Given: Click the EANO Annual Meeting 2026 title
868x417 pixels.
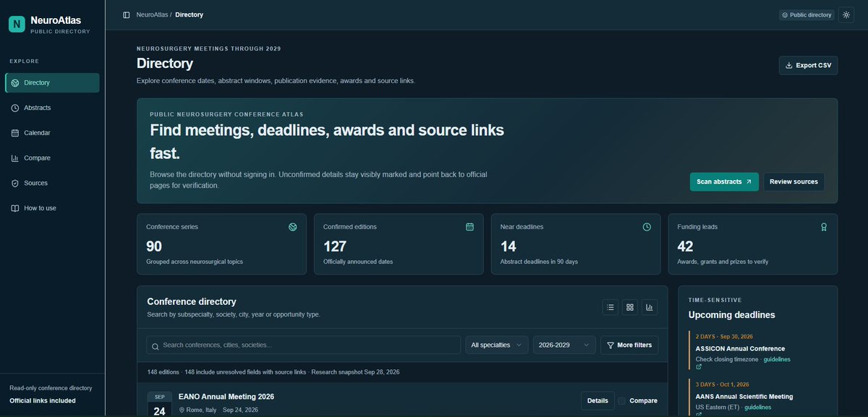Looking at the screenshot, I should [226, 397].
